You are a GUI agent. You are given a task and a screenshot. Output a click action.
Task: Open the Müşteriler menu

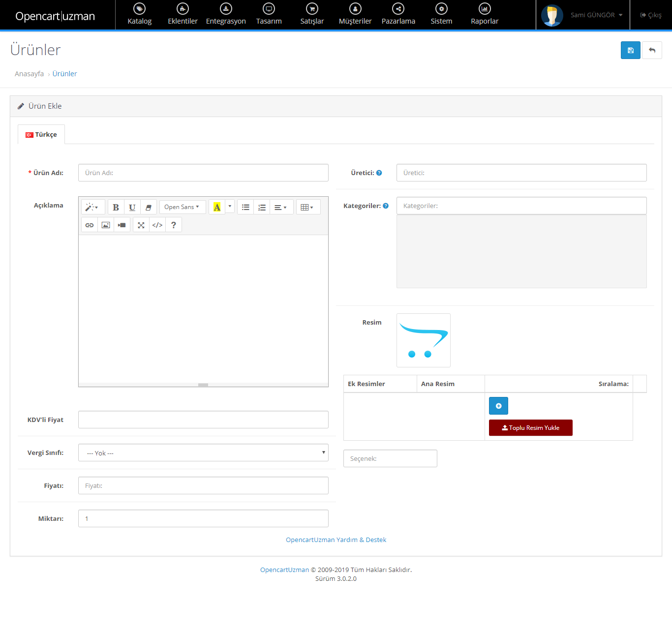point(355,15)
